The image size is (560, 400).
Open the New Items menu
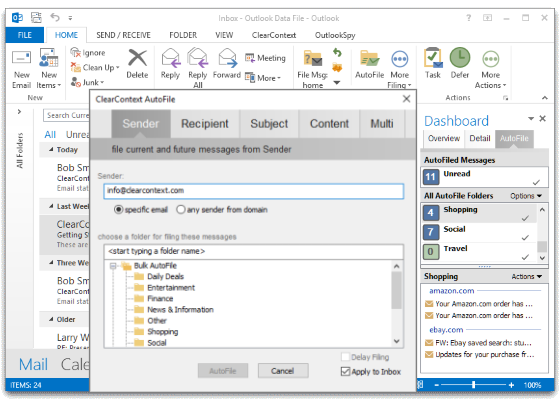(49, 69)
